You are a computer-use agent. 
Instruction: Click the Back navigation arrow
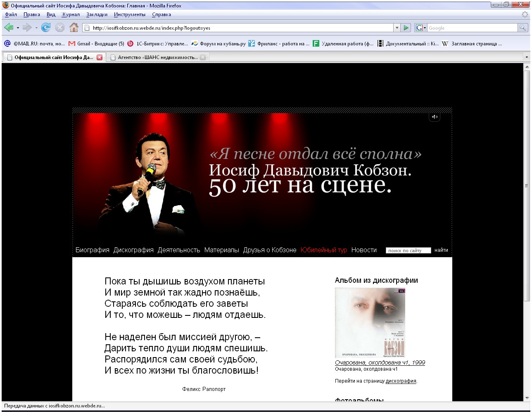(x=9, y=28)
